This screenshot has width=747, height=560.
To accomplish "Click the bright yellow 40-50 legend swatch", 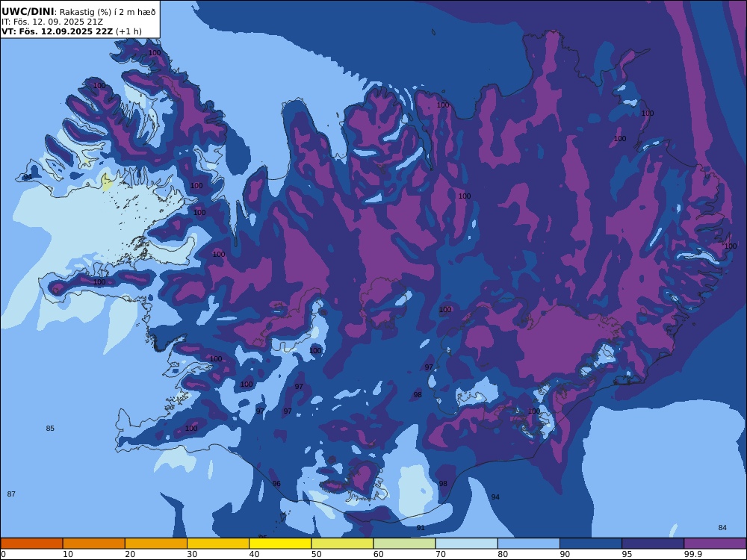I will [280, 544].
